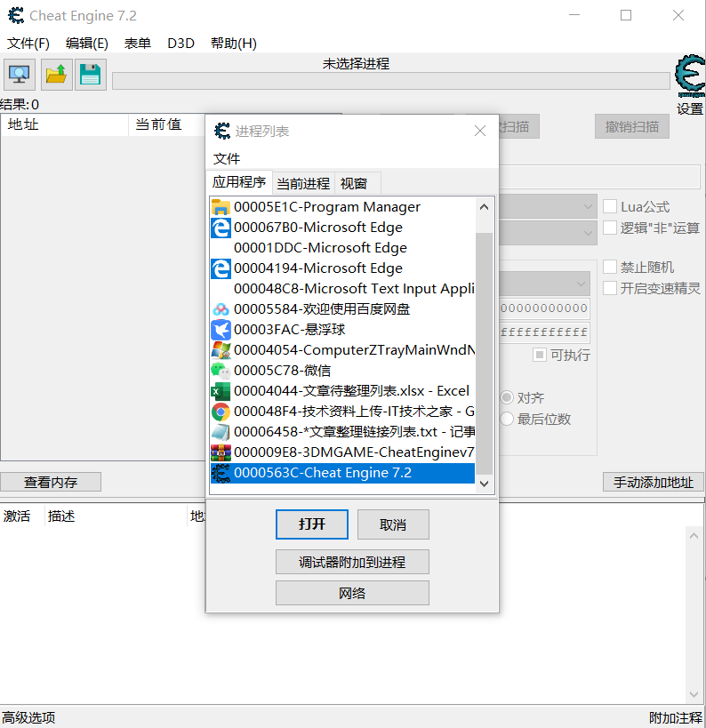The image size is (706, 728).
Task: Click the start address field 00000000000
Action: (x=544, y=308)
